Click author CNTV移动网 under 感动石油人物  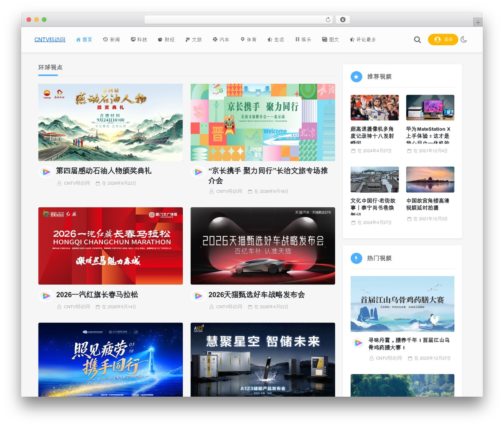pos(77,183)
